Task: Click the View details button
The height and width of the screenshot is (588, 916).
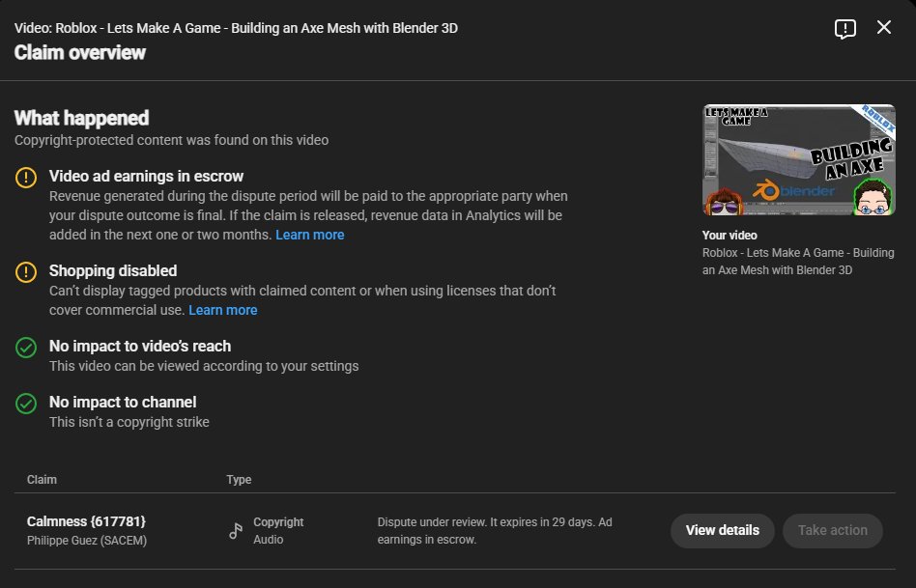Action: [x=723, y=531]
